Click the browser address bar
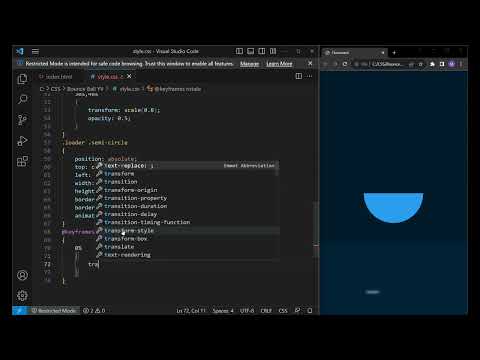This screenshot has height=360, width=480. (x=388, y=64)
